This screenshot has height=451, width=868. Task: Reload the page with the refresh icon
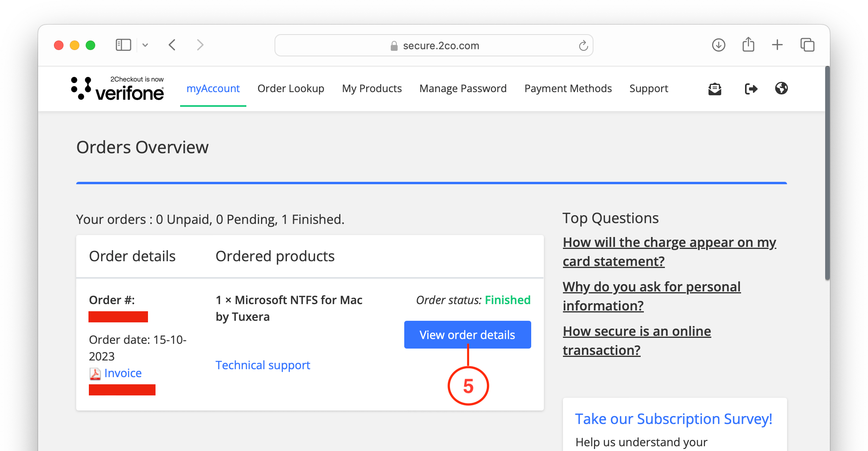(583, 46)
